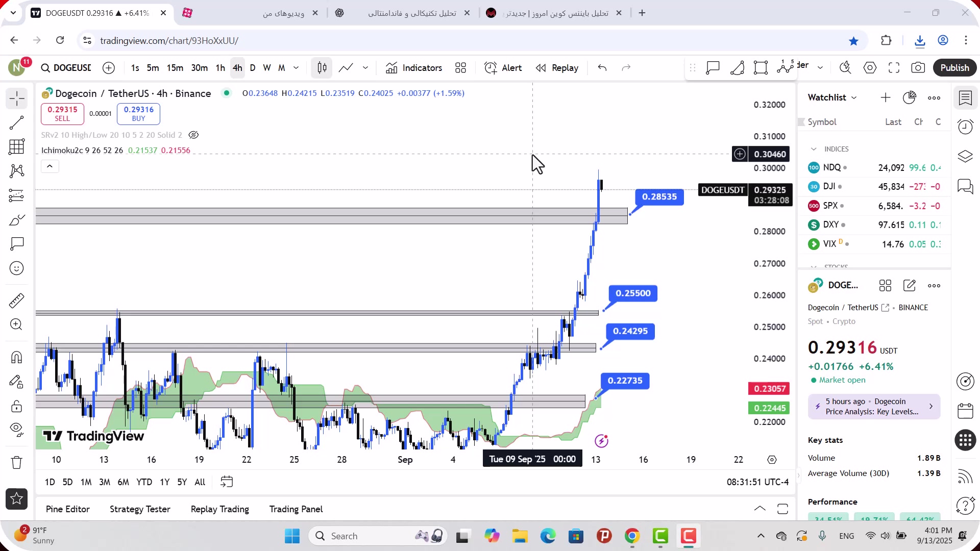Select the Daily (D) timeframe
This screenshot has height=551, width=980.
(253, 68)
